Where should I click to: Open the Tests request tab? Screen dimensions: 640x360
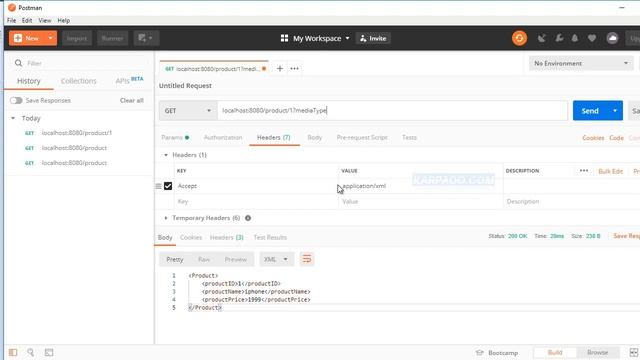tap(409, 138)
